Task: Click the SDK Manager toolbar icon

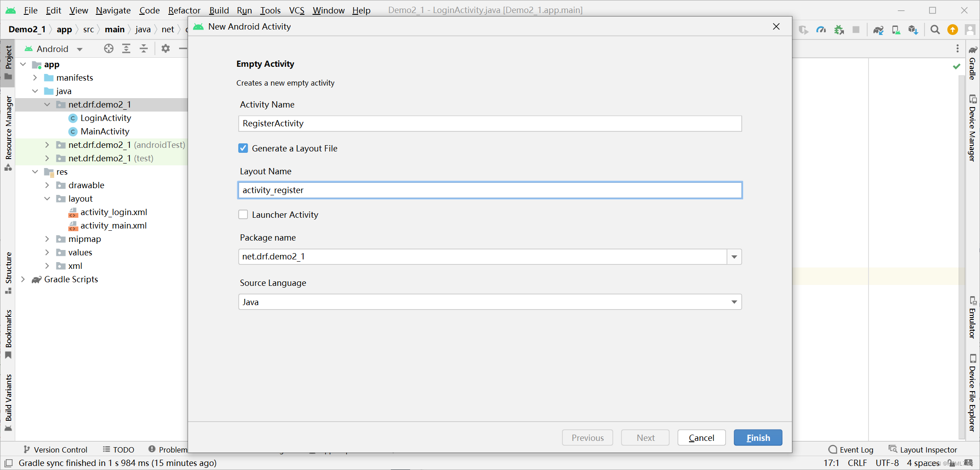Action: (x=913, y=30)
